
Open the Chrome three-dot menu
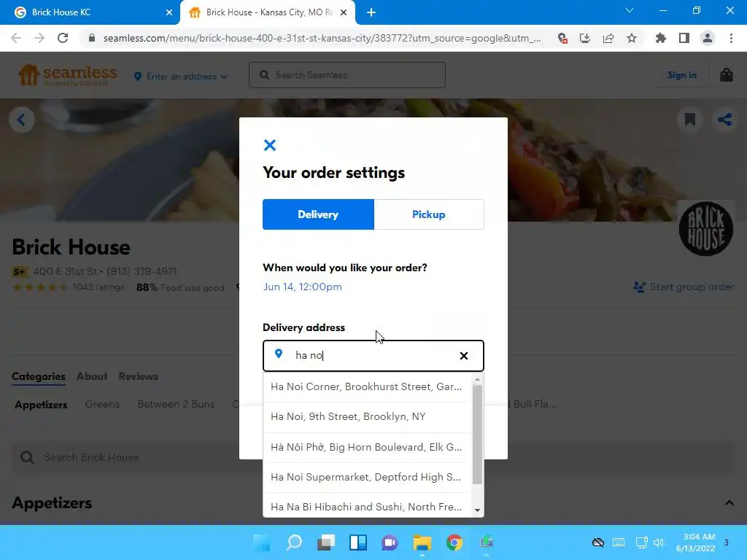[731, 38]
